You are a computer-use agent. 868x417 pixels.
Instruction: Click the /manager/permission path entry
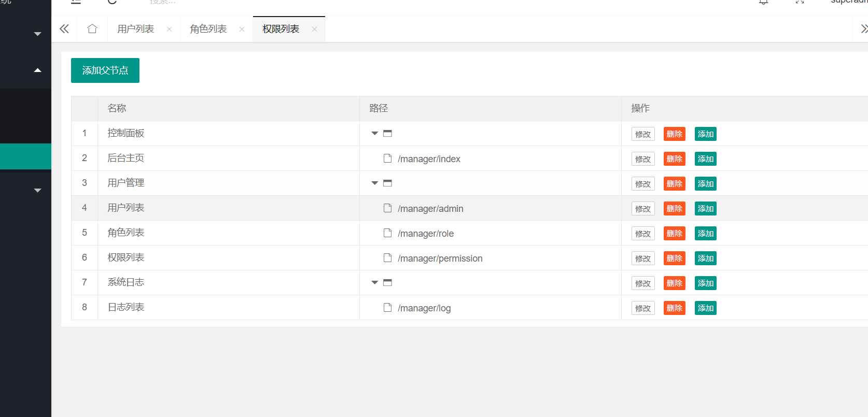440,258
